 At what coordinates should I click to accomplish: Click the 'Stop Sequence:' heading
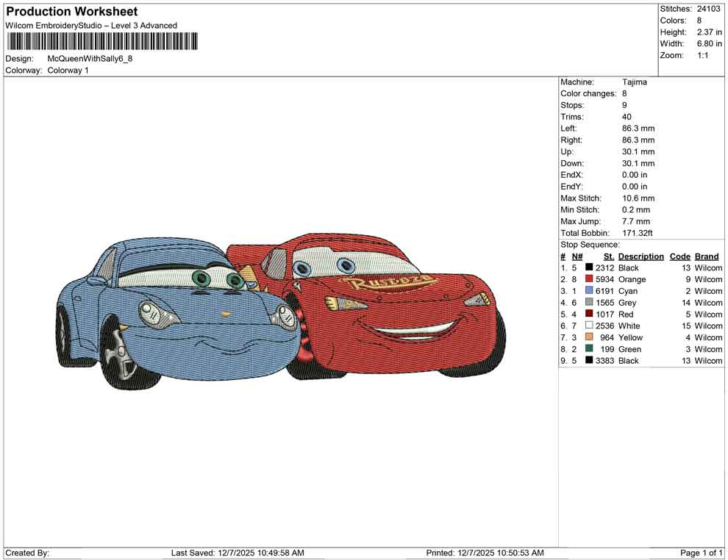point(590,245)
